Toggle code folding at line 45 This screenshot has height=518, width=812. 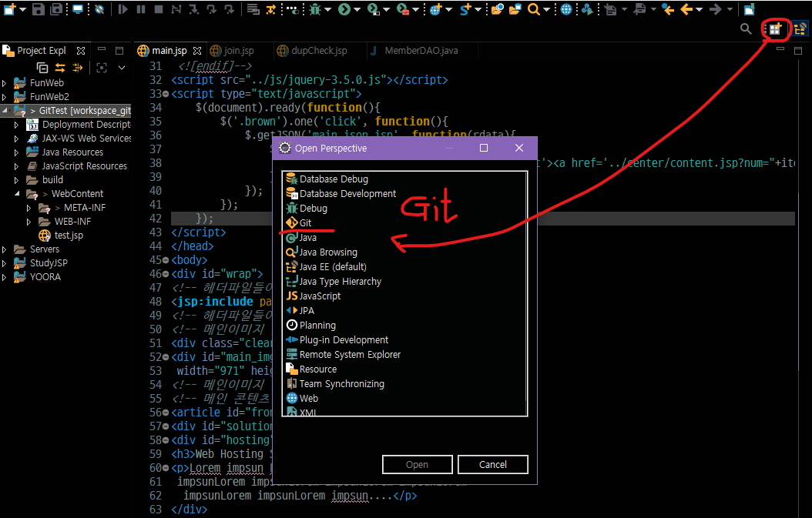point(166,260)
